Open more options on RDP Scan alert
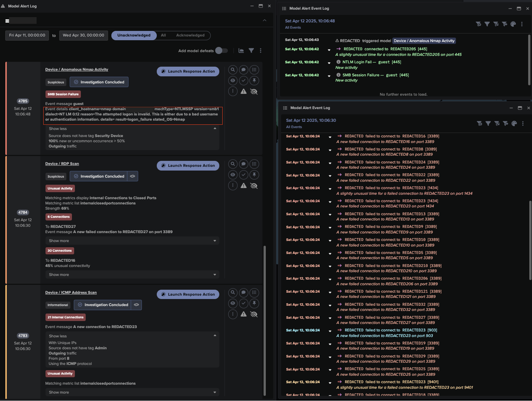The image size is (532, 401). (x=233, y=185)
